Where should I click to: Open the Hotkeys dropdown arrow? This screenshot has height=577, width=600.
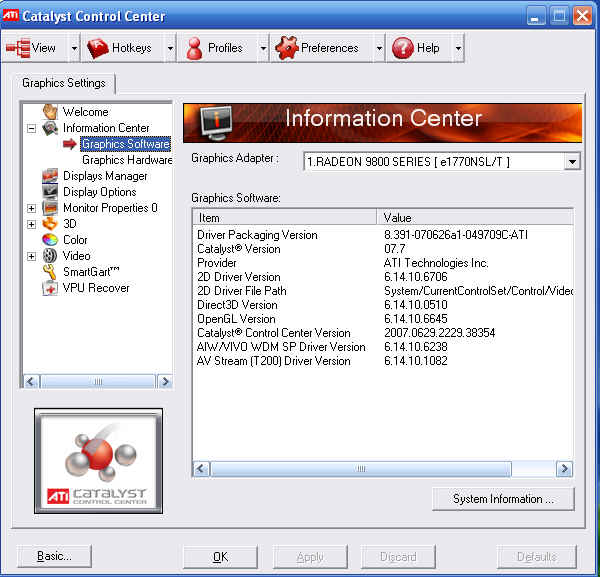click(170, 48)
